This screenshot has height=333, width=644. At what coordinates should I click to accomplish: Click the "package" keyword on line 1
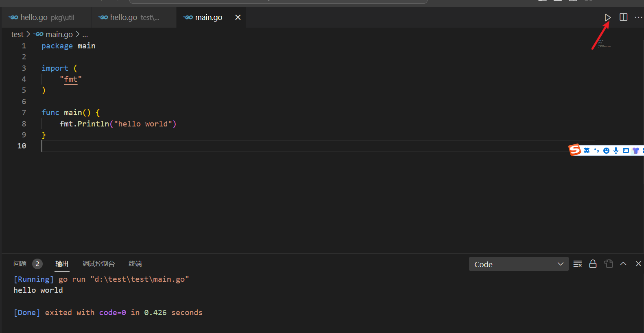pyautogui.click(x=57, y=46)
